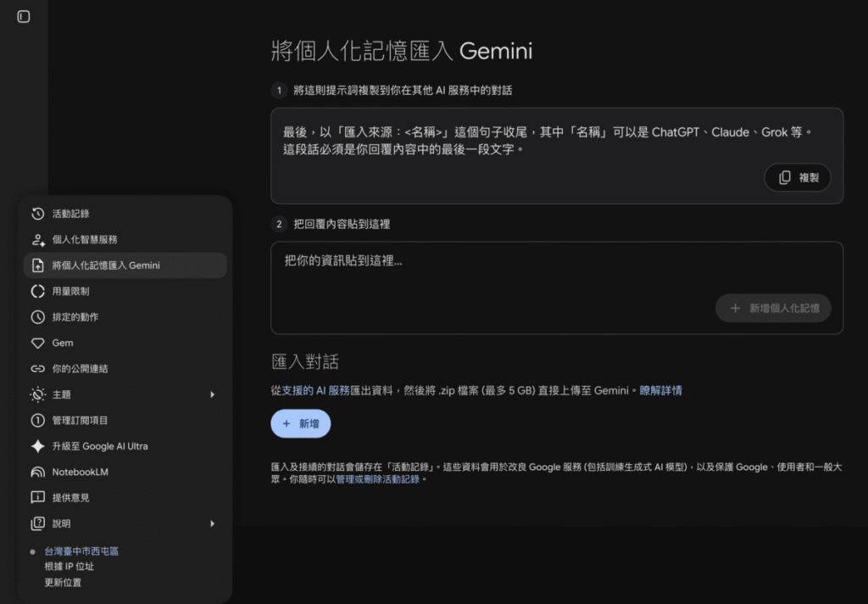The width and height of the screenshot is (868, 604).
Task: Open 活動記錄 menu item
Action: (125, 214)
